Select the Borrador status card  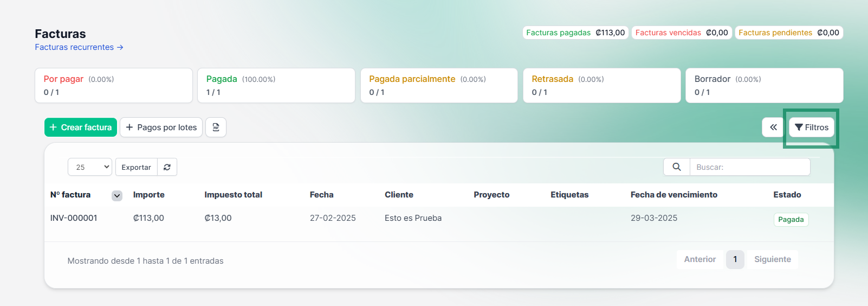764,85
